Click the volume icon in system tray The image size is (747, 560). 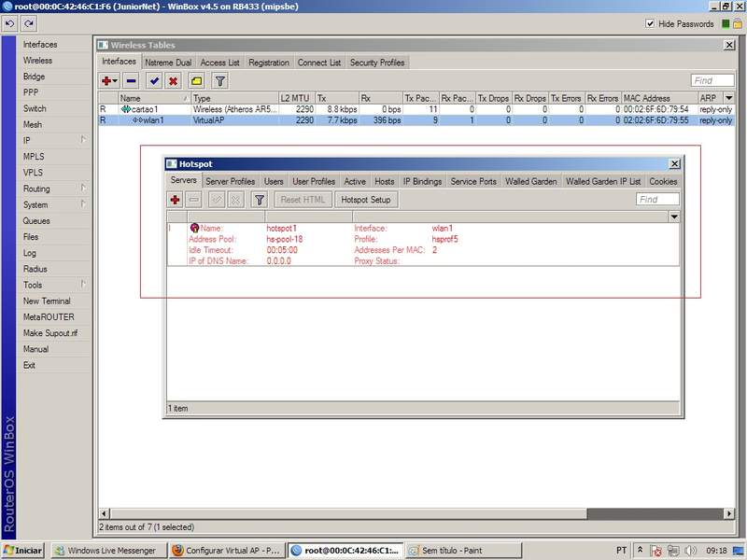pyautogui.click(x=690, y=551)
